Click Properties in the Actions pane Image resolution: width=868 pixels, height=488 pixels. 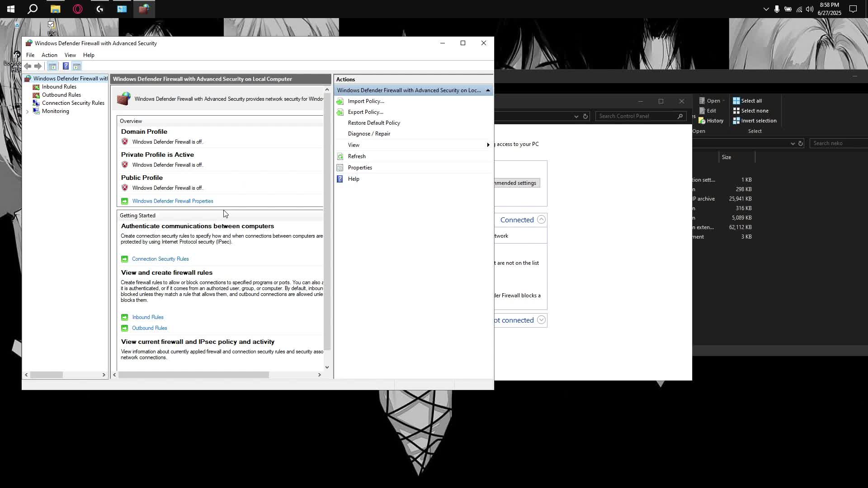[x=360, y=168]
